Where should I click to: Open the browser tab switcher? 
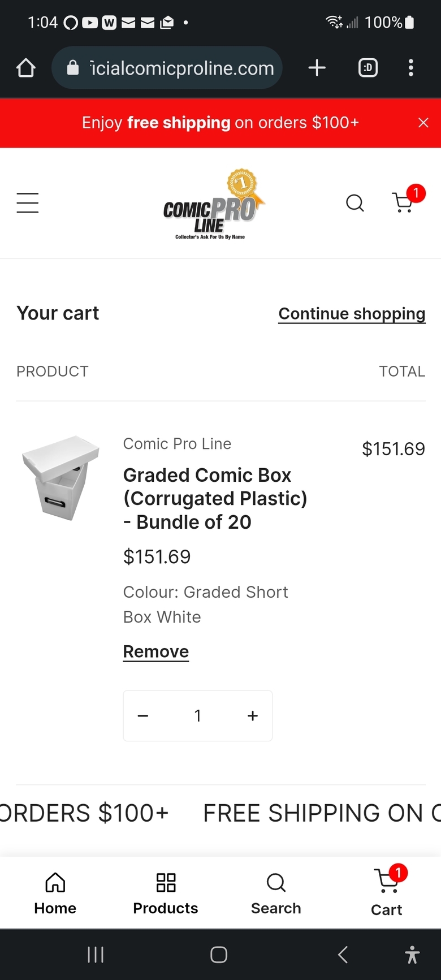pos(368,68)
